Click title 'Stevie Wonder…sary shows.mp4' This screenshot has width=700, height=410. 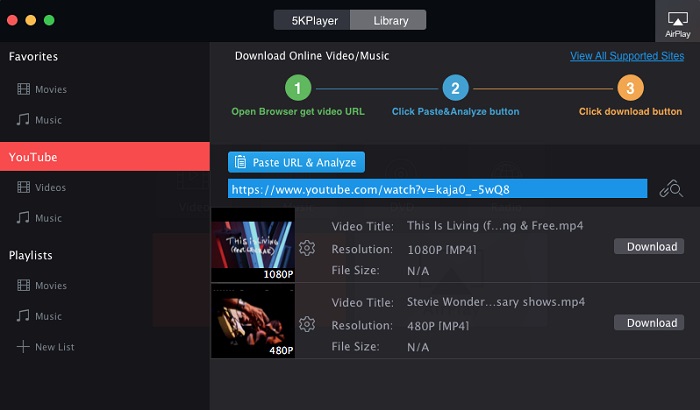tap(496, 302)
